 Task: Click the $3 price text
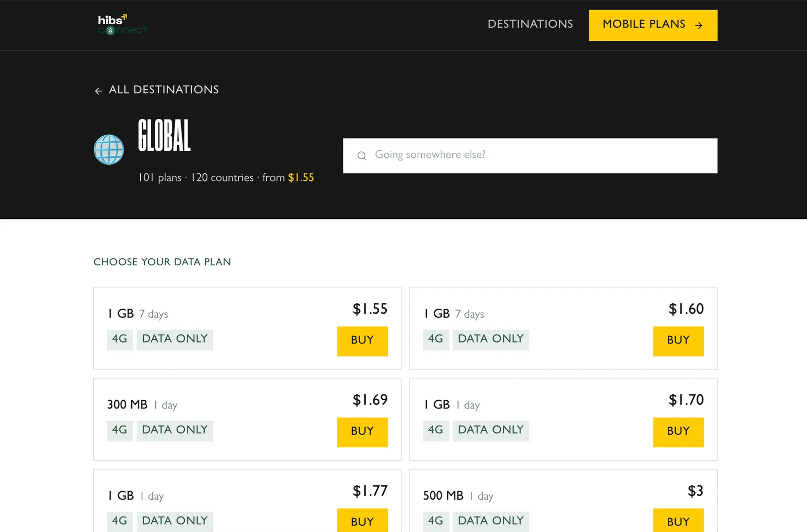696,491
